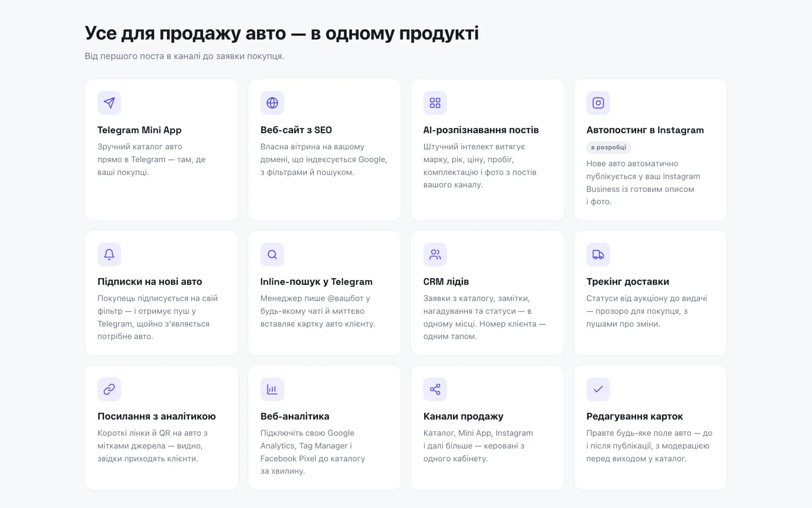Click the 'CRM лідів' heading

tap(446, 282)
